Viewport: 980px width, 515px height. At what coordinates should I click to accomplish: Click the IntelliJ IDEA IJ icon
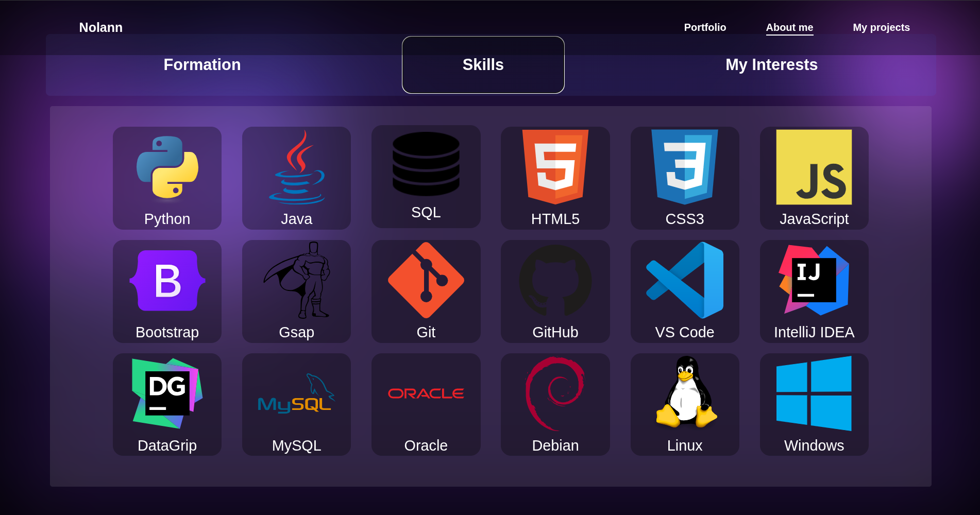[814, 280]
